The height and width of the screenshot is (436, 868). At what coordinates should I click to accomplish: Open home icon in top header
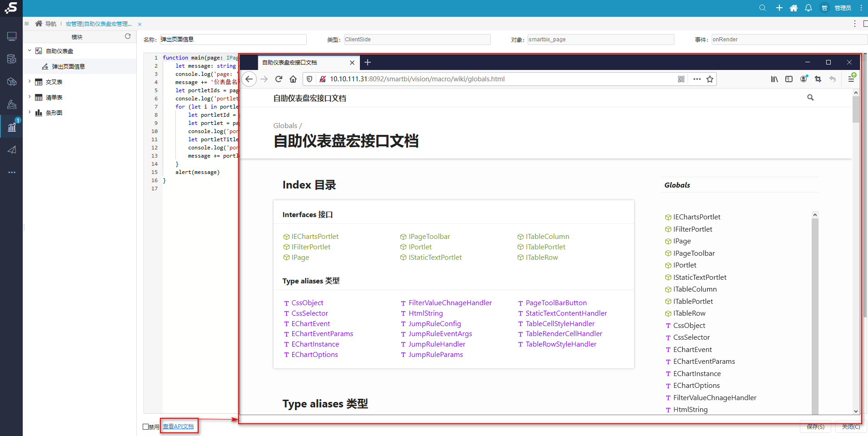793,8
